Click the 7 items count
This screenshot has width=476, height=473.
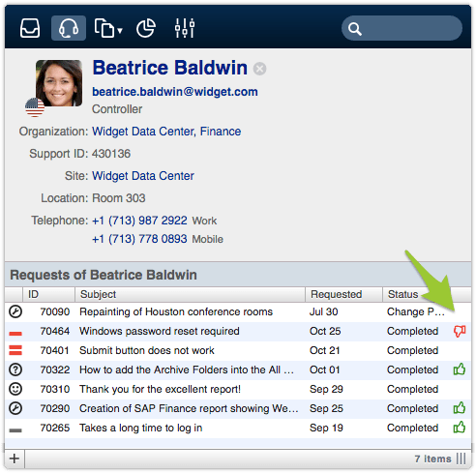pyautogui.click(x=432, y=458)
